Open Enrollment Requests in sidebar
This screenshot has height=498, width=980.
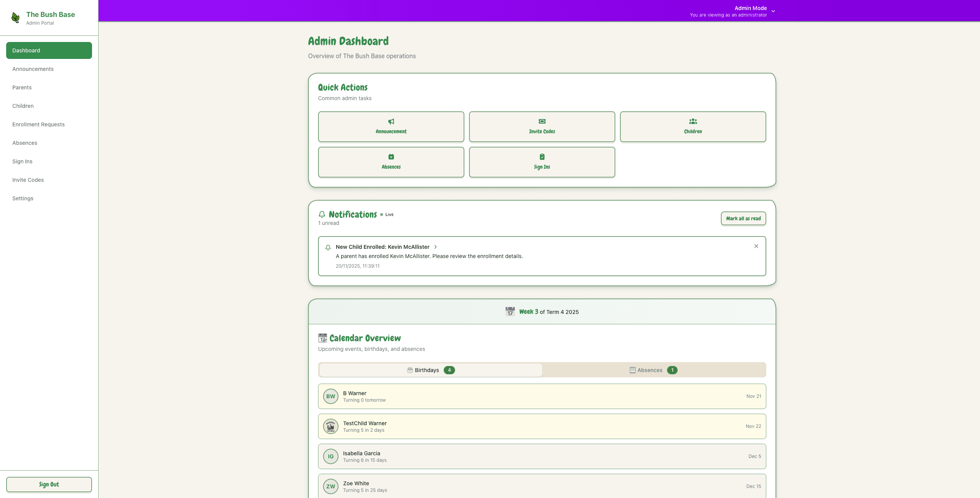tap(49, 124)
